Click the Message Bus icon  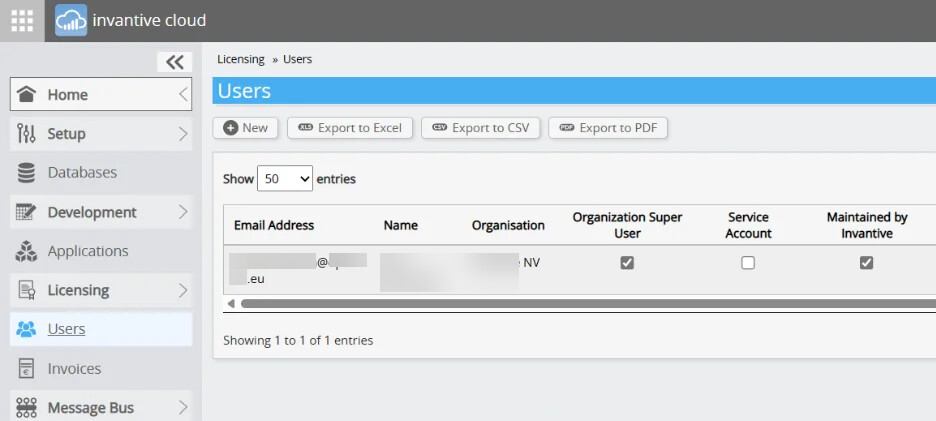pyautogui.click(x=26, y=408)
